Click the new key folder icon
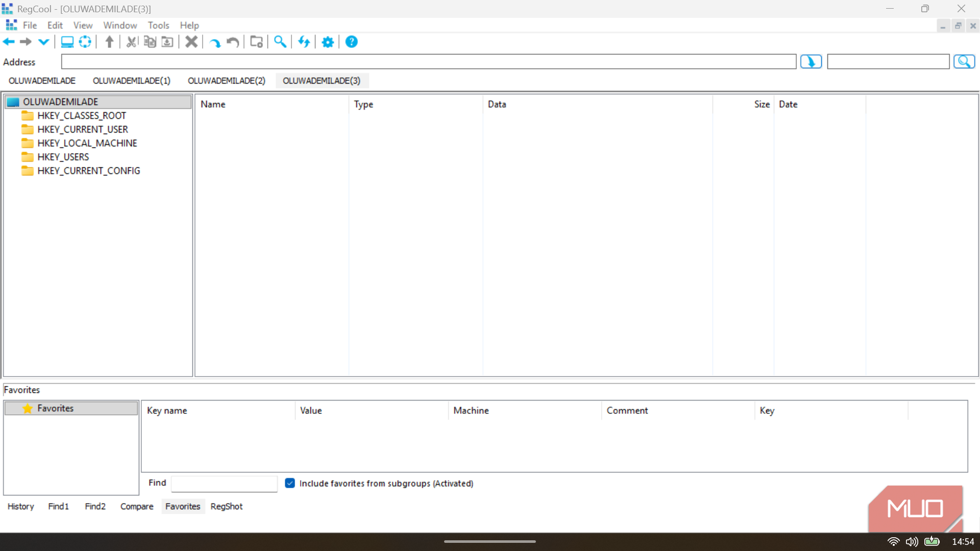Image resolution: width=980 pixels, height=551 pixels. pyautogui.click(x=256, y=42)
